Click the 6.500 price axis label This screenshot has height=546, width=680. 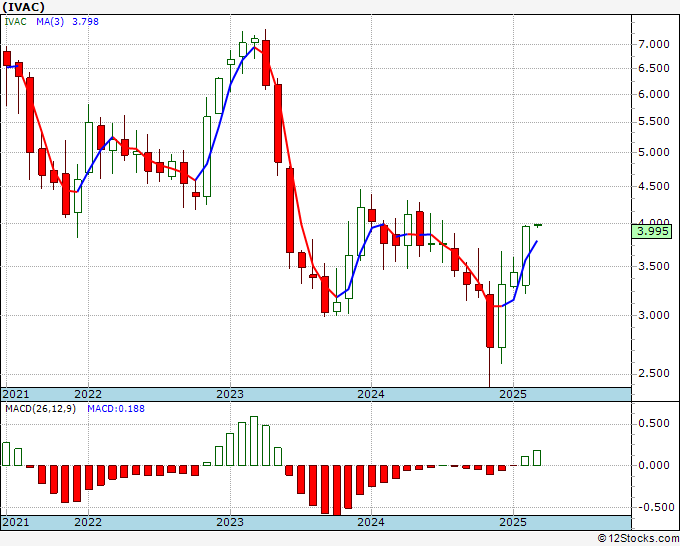(654, 69)
